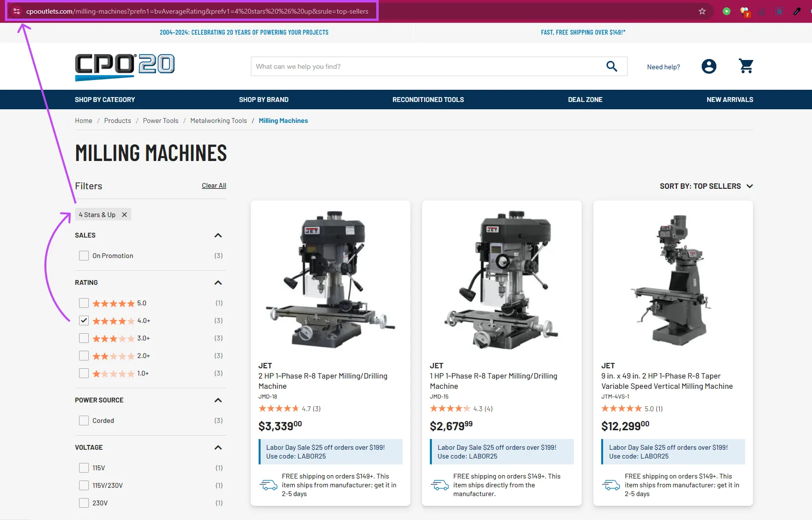
Task: Click the CPO 20 logo
Action: click(124, 67)
